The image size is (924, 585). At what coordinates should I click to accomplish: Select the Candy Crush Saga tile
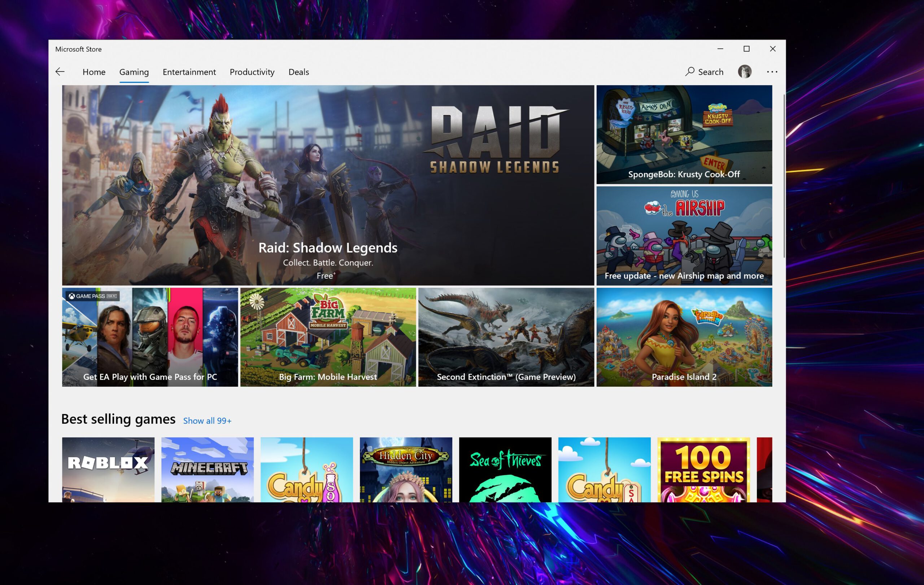pyautogui.click(x=604, y=470)
